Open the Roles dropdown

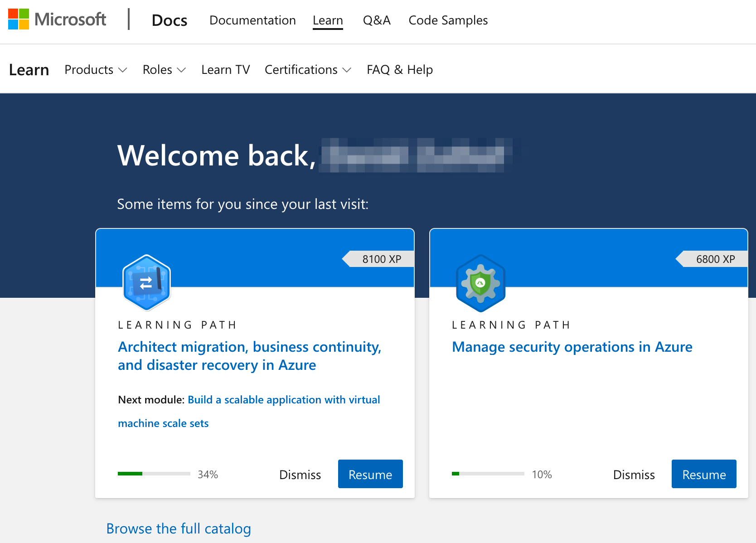pos(164,70)
